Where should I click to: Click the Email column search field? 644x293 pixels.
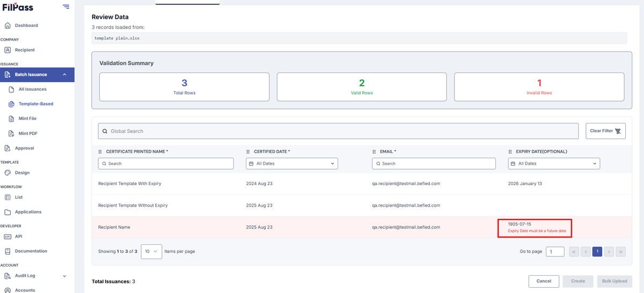[434, 164]
